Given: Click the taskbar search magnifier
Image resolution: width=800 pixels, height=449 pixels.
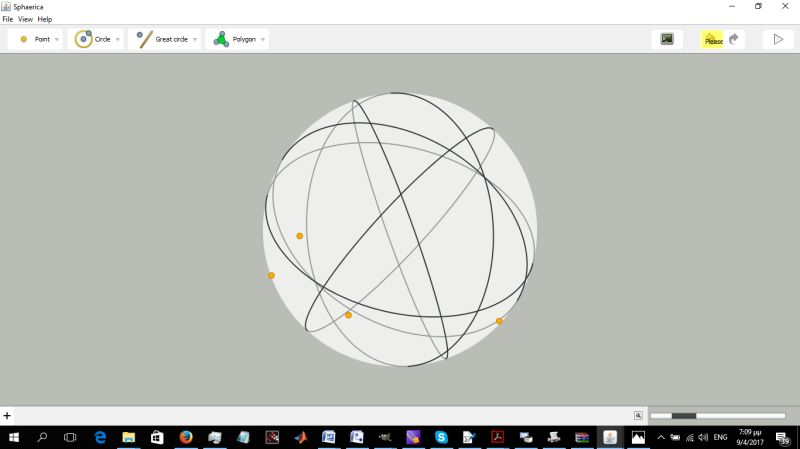Looking at the screenshot, I should tap(42, 437).
